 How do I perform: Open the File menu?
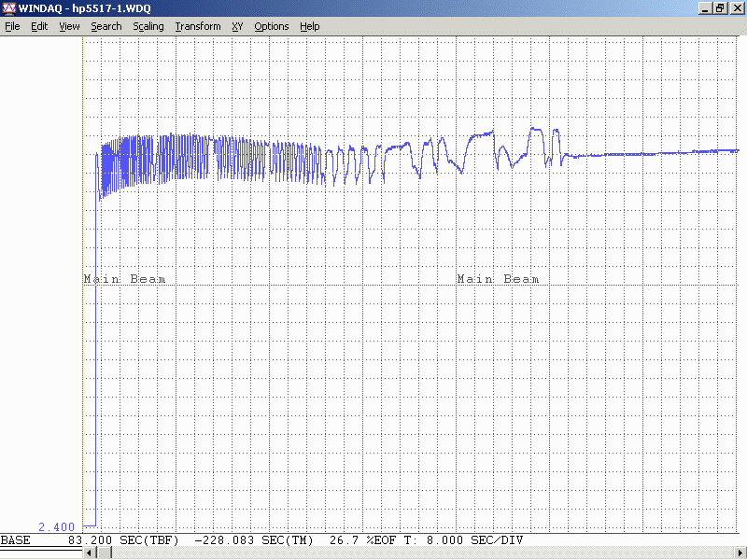12,26
